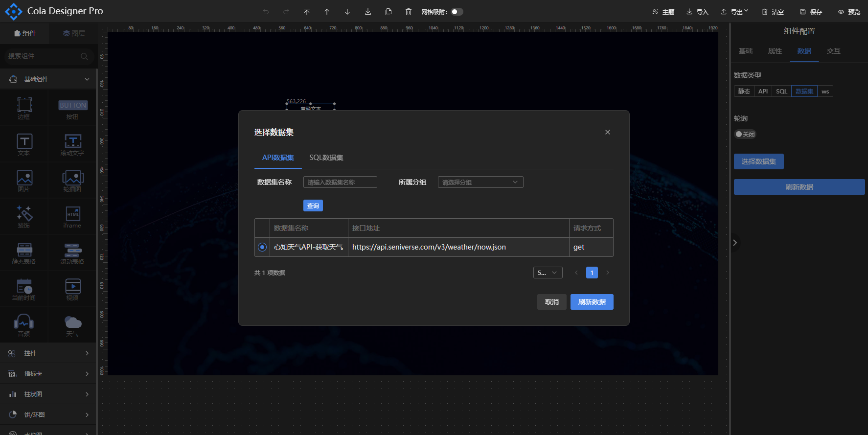Click the move-to-bottom layer icon
The image size is (868, 435).
coord(368,12)
